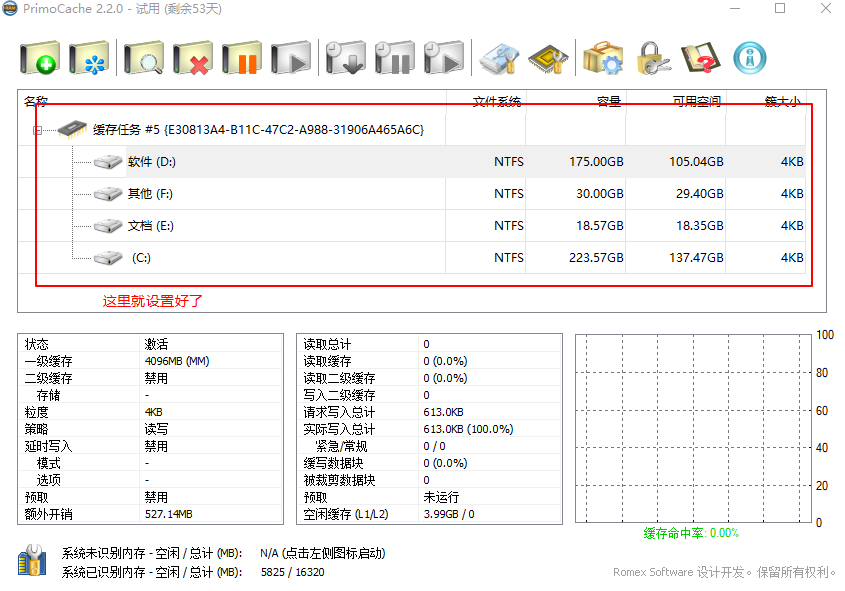
Task: Click the 527.14MB overhead value
Action: pos(168,514)
